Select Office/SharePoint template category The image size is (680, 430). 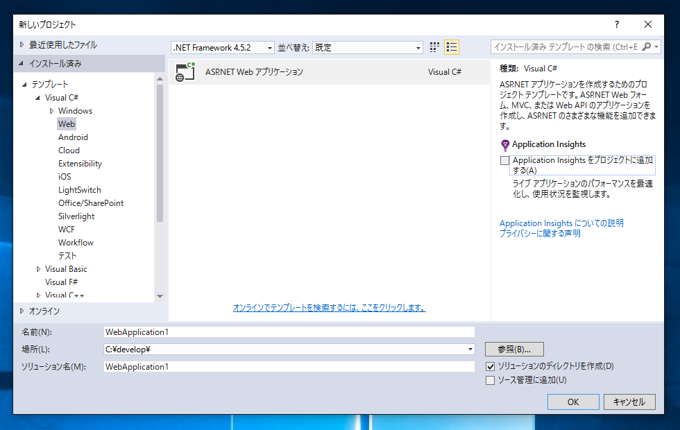coord(91,203)
